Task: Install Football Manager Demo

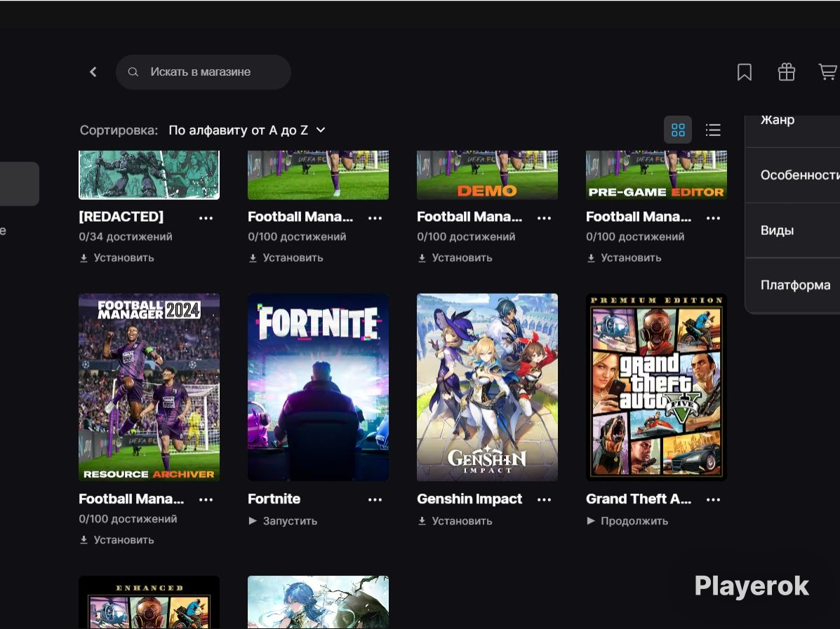Action: click(x=455, y=257)
